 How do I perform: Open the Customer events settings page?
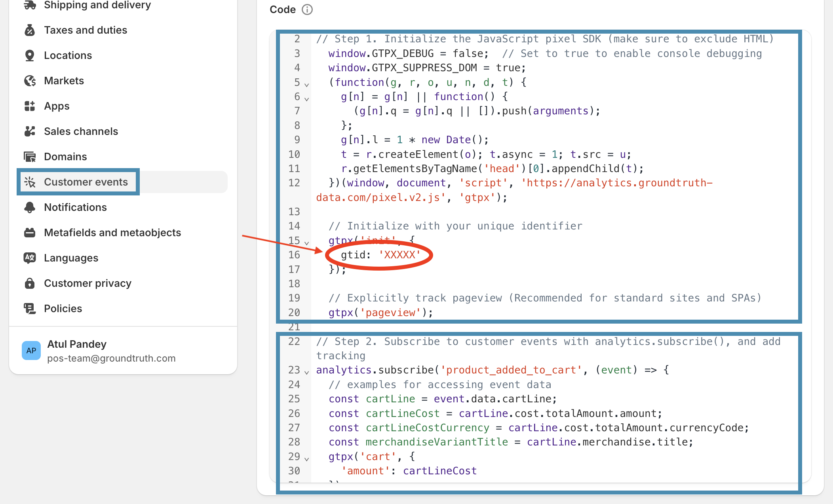pyautogui.click(x=86, y=182)
